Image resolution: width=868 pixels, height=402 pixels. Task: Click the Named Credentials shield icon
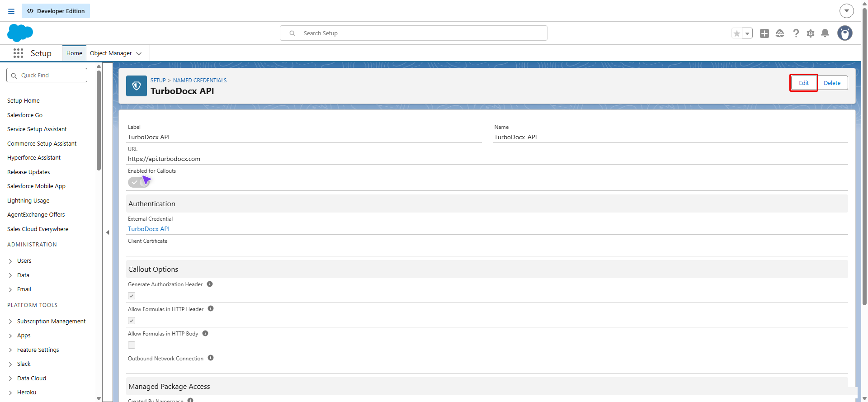click(137, 86)
